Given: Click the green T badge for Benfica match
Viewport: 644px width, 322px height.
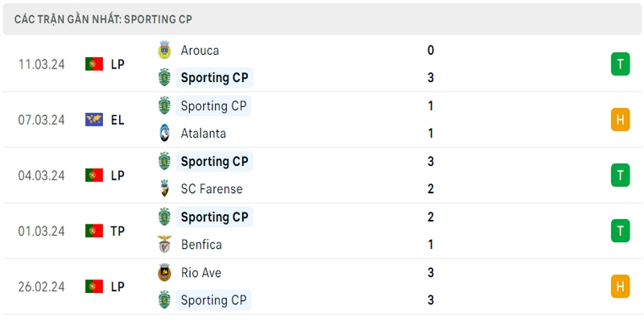Looking at the screenshot, I should [x=620, y=231].
